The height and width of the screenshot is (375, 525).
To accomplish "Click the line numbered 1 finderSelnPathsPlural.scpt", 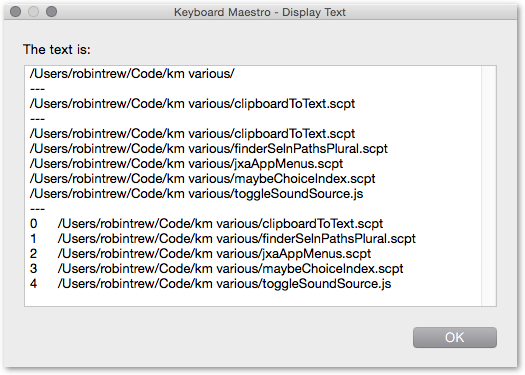I will 223,239.
